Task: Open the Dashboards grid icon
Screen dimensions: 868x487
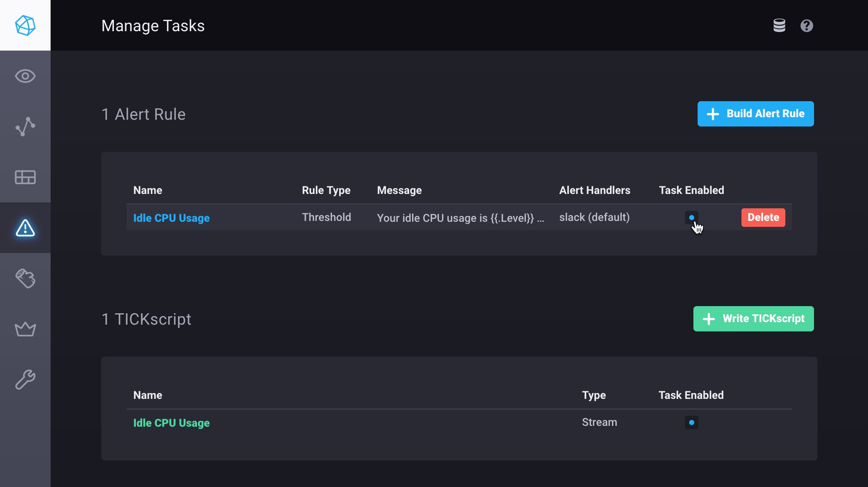Action: click(25, 177)
